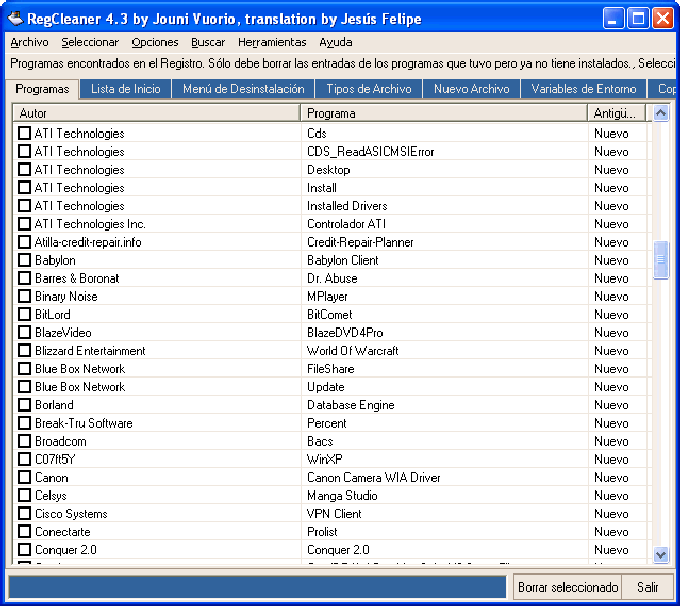Open the Seleccionar menu
This screenshot has width=680, height=606.
click(90, 42)
